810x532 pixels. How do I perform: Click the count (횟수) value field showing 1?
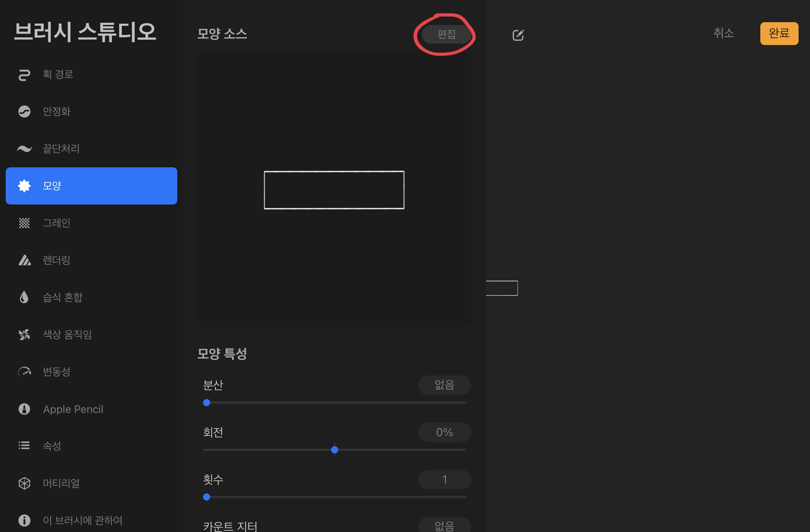tap(444, 479)
